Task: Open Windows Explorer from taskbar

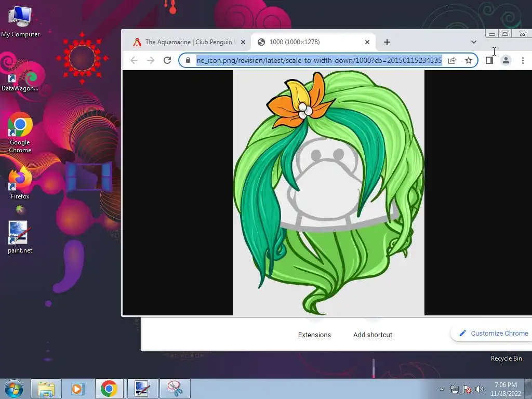Action: click(46, 389)
